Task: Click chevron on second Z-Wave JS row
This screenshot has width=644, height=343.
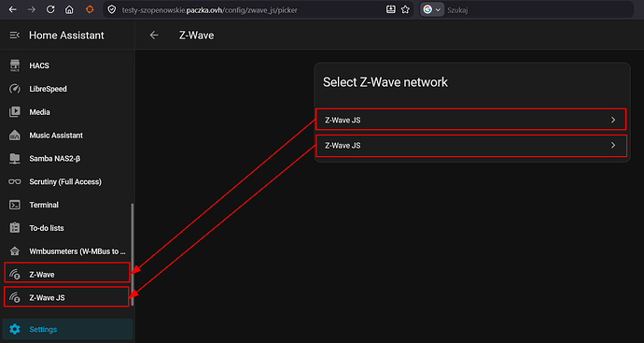Action: [x=613, y=145]
